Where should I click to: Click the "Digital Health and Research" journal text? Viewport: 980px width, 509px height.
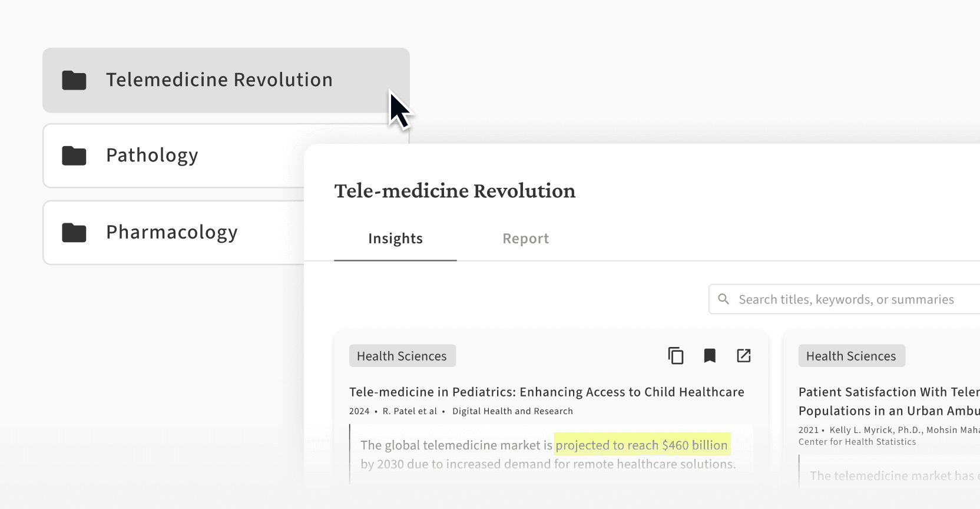(512, 411)
